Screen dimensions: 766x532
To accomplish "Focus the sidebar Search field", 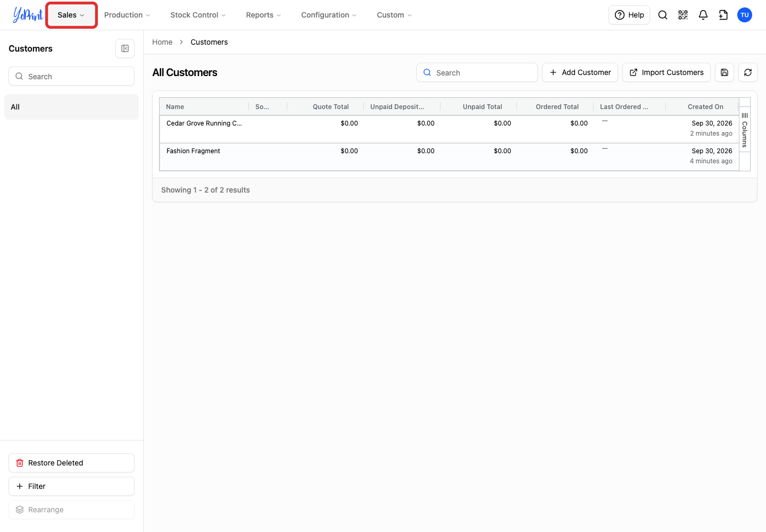I will [x=71, y=76].
